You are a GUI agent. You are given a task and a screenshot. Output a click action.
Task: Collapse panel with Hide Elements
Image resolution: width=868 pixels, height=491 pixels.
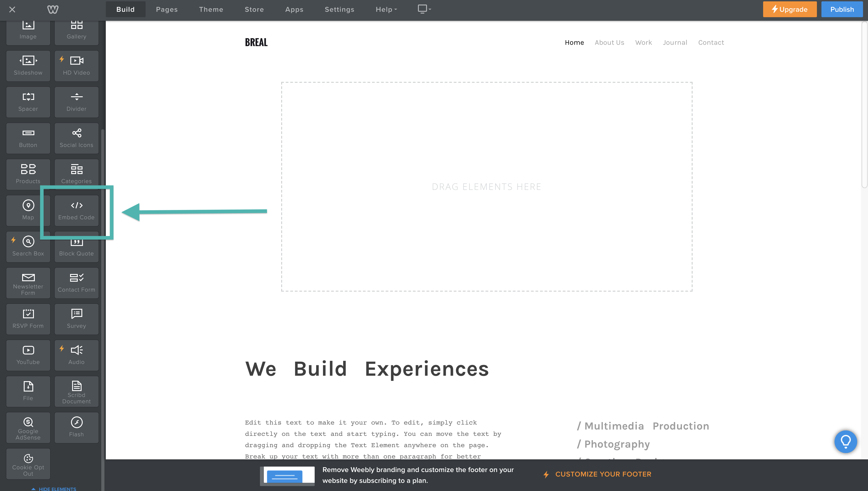click(54, 488)
